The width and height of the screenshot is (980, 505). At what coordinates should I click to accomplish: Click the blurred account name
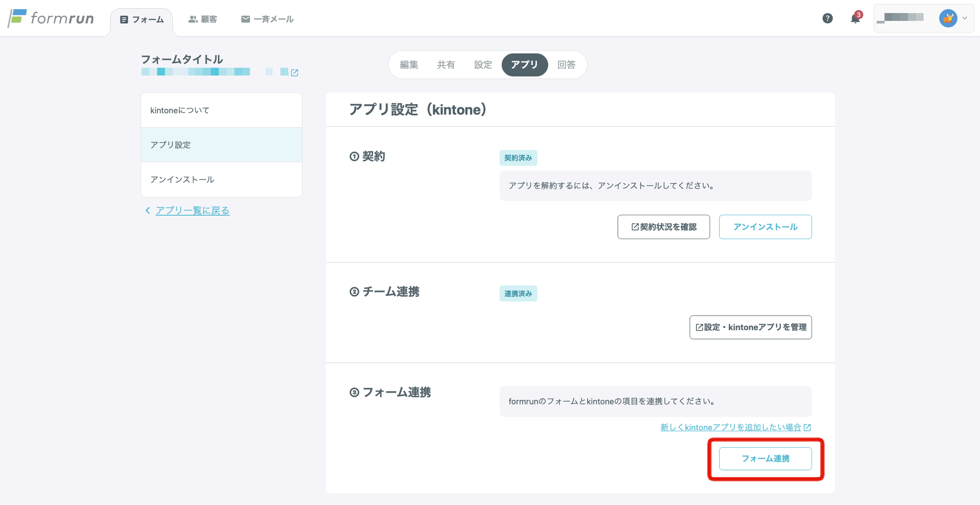(900, 18)
